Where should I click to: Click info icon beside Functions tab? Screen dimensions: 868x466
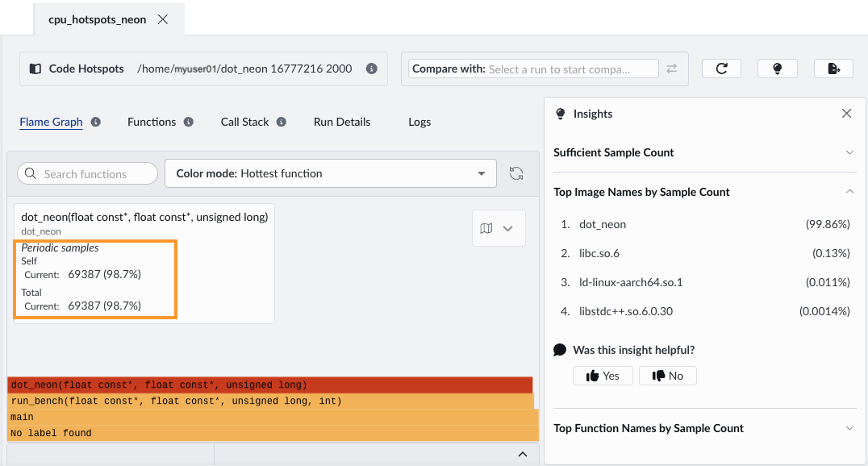point(189,123)
